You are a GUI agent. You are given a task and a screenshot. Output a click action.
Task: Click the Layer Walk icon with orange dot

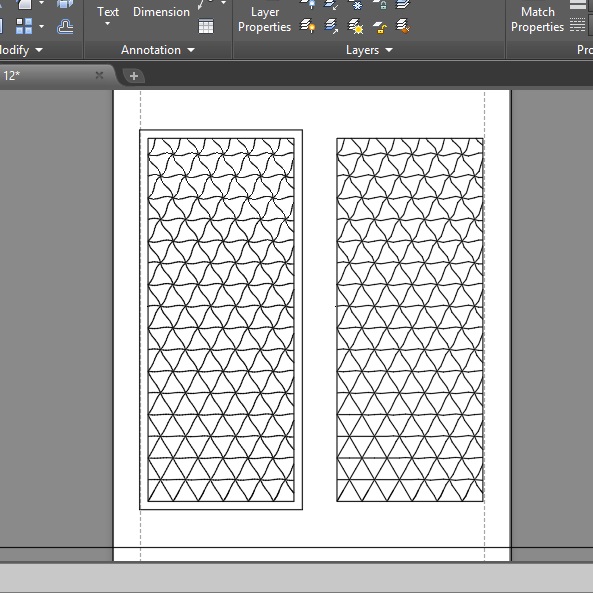tap(403, 27)
